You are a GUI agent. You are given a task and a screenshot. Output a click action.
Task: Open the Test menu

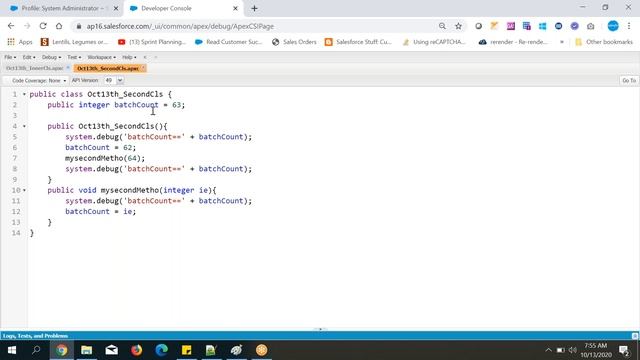pyautogui.click(x=74, y=57)
